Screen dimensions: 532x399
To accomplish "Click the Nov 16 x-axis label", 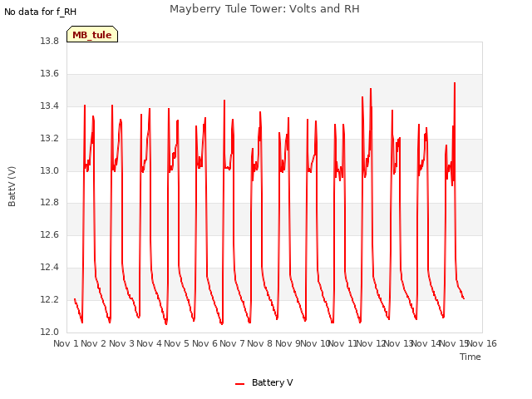I will [x=482, y=343].
